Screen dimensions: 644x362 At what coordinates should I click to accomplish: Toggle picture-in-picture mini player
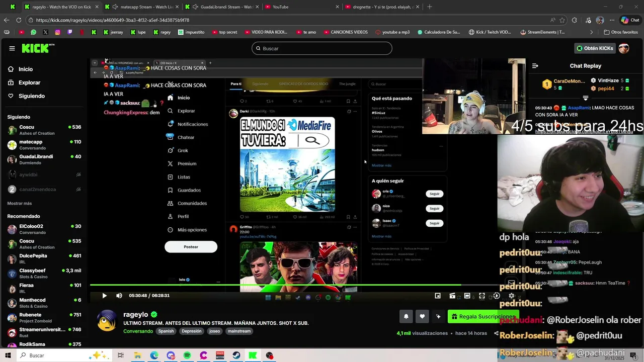click(x=438, y=296)
